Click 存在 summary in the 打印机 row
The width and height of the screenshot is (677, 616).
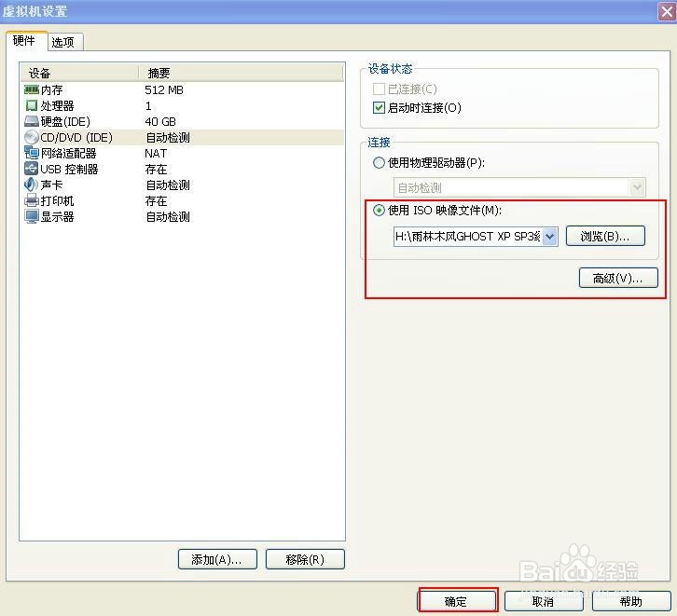pyautogui.click(x=156, y=200)
